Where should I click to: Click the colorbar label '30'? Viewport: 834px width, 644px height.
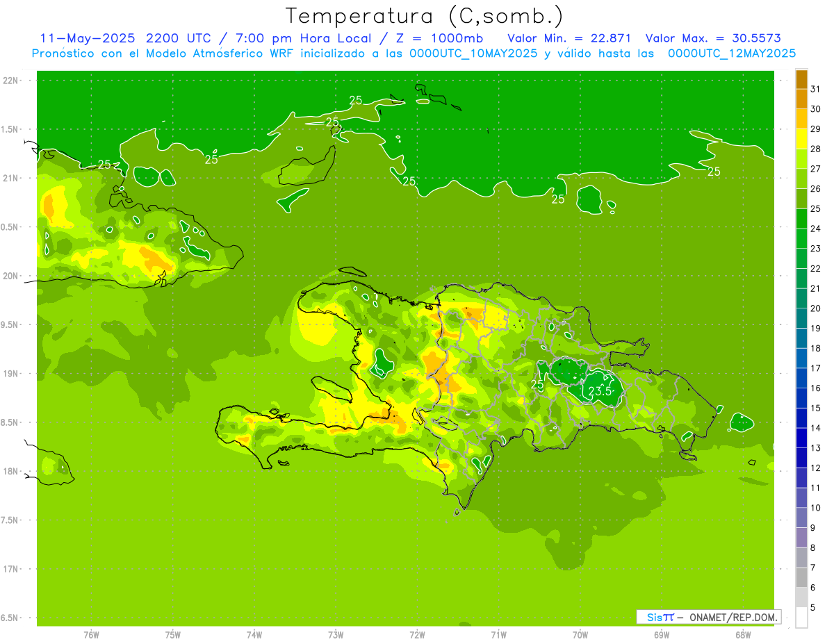click(817, 109)
